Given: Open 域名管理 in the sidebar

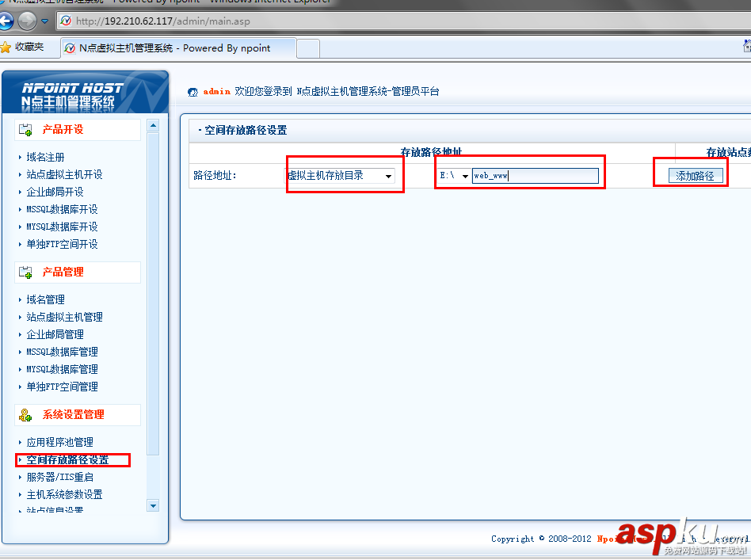Looking at the screenshot, I should pyautogui.click(x=45, y=300).
